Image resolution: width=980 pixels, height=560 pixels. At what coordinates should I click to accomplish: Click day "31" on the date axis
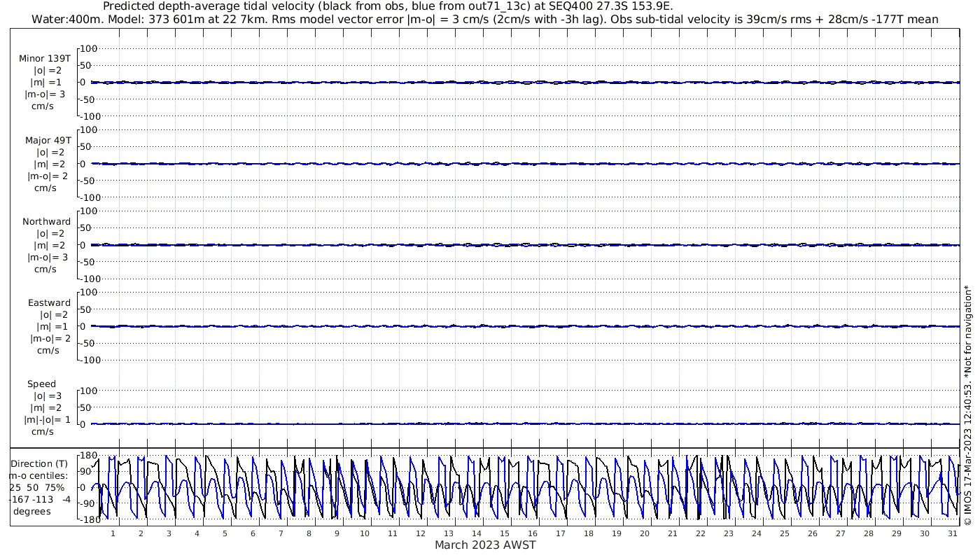pos(953,533)
